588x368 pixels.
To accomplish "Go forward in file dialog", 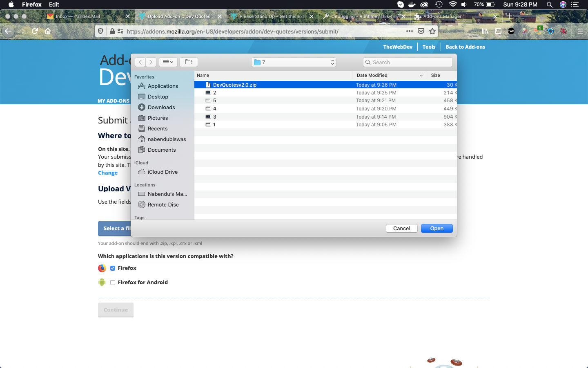I will pyautogui.click(x=151, y=62).
